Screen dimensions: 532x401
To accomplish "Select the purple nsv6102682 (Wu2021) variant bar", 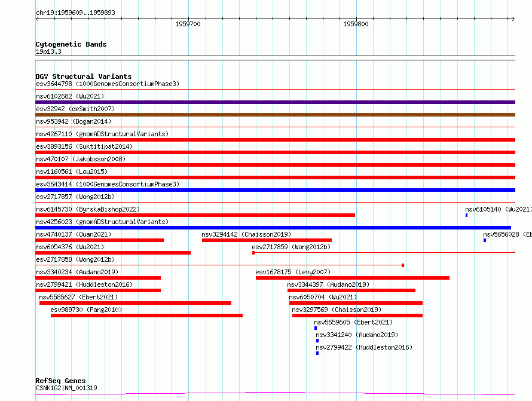I will (275, 102).
